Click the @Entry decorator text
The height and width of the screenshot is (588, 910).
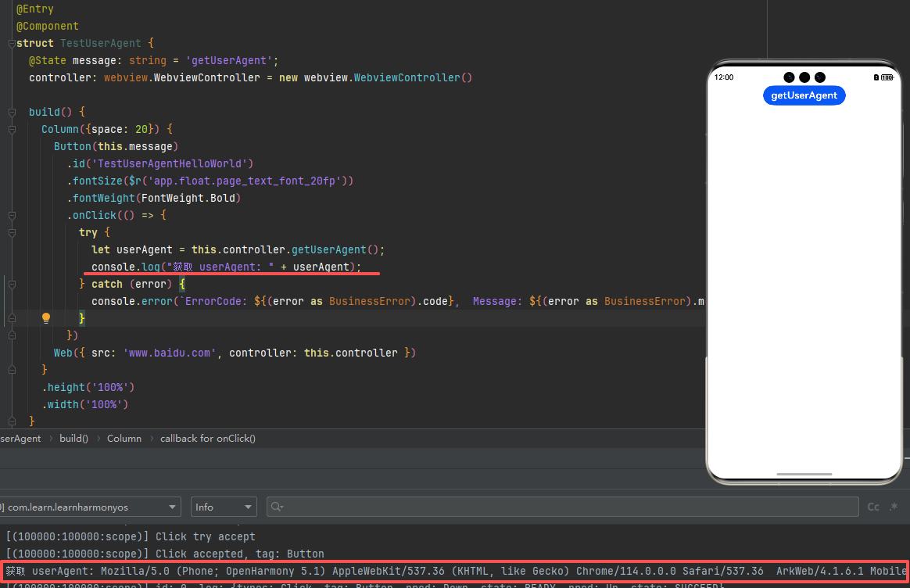[x=35, y=9]
